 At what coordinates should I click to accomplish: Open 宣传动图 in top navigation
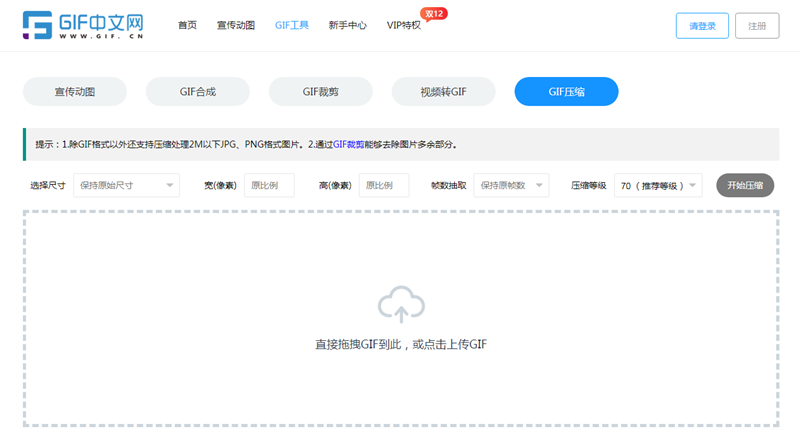[236, 25]
